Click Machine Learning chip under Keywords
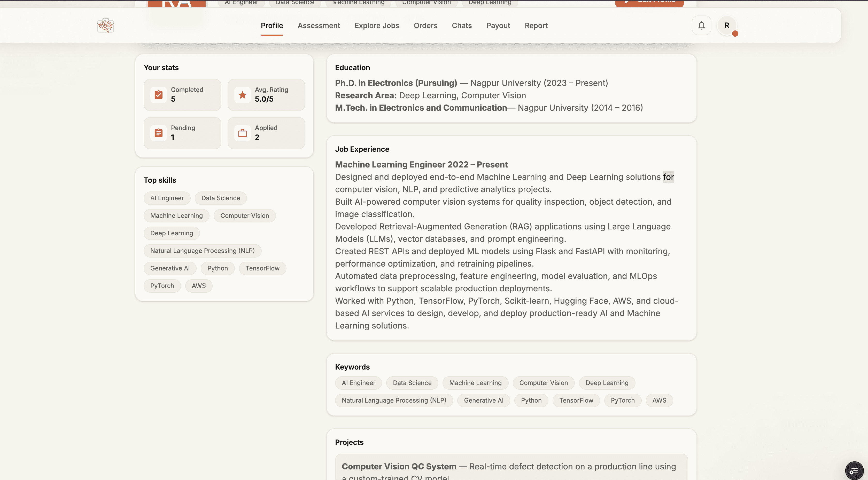This screenshot has height=480, width=868. point(475,383)
